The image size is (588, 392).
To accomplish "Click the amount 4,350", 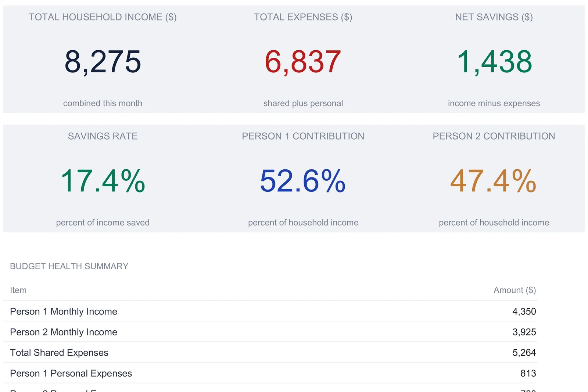I will [524, 312].
